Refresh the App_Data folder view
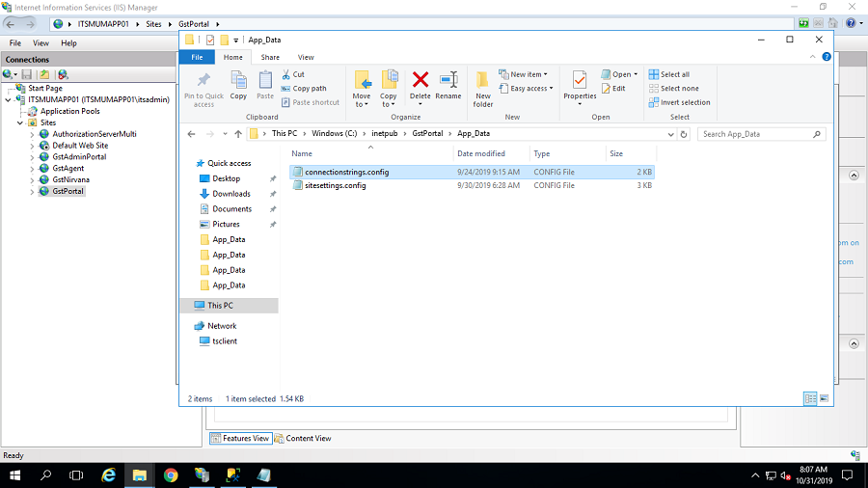This screenshot has height=488, width=868. coord(684,134)
